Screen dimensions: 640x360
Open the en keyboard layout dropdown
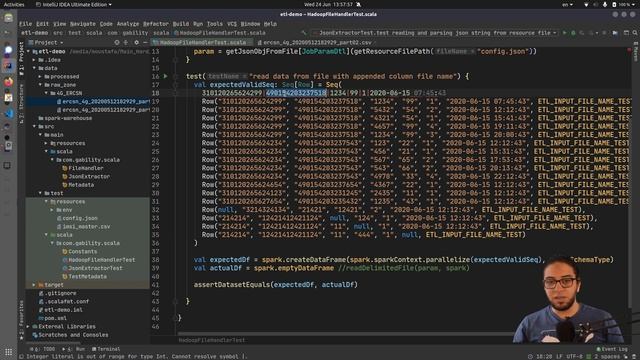coord(567,4)
